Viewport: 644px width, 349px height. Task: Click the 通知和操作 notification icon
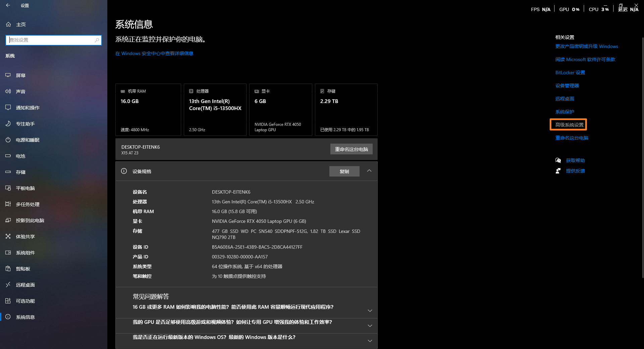point(8,107)
